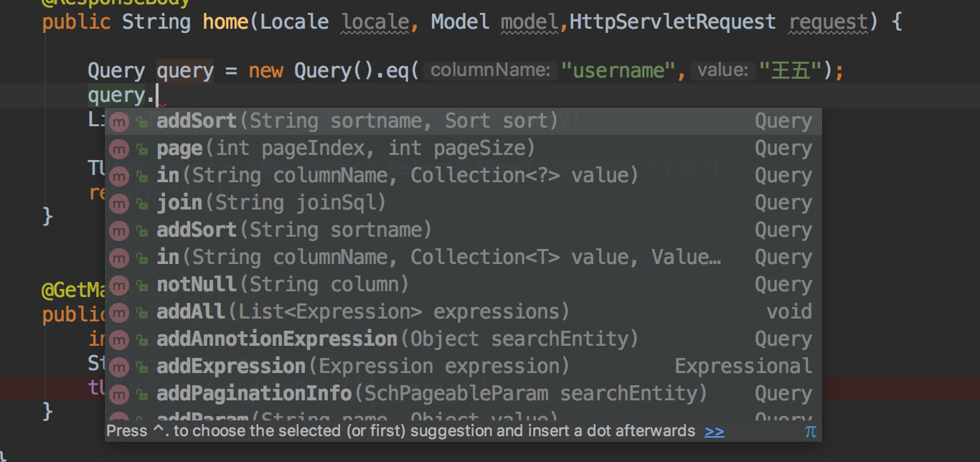Click the >> link in the popup hint
980x462 pixels.
point(714,431)
